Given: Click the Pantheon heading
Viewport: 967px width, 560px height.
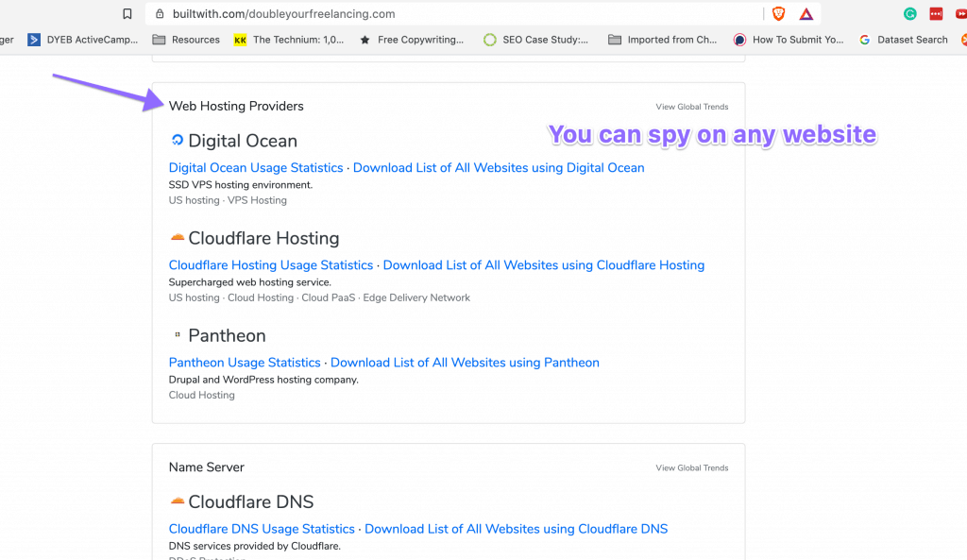Looking at the screenshot, I should tap(227, 335).
